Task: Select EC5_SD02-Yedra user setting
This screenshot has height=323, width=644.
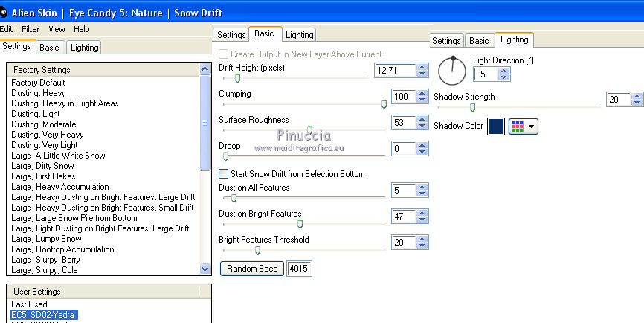Action: tap(43, 316)
